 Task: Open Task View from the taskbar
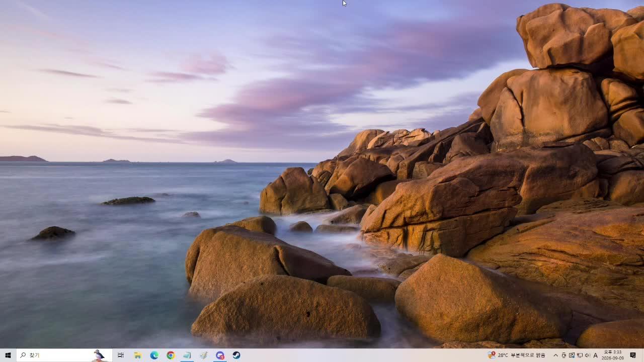click(121, 355)
